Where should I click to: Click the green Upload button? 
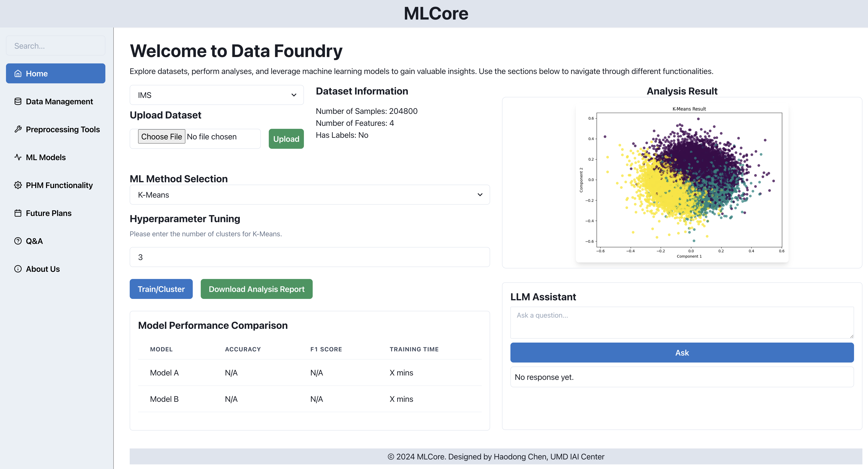pos(286,139)
